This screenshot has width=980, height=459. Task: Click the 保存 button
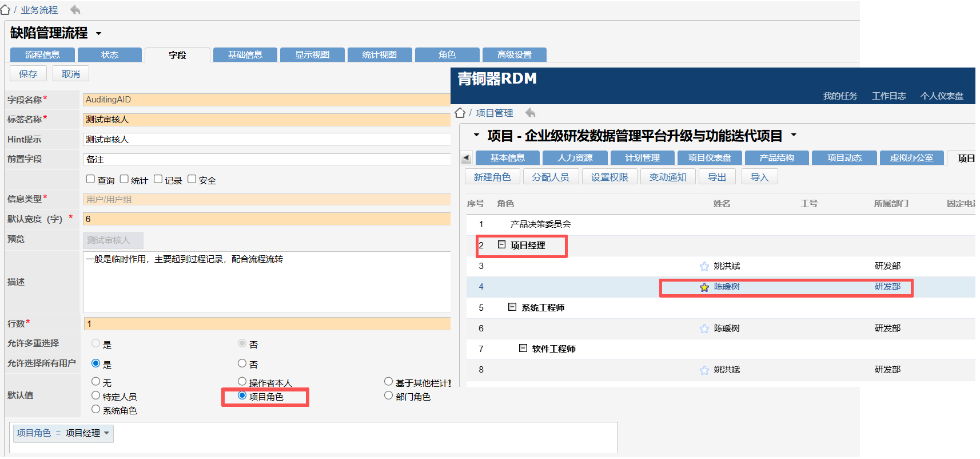(x=28, y=74)
